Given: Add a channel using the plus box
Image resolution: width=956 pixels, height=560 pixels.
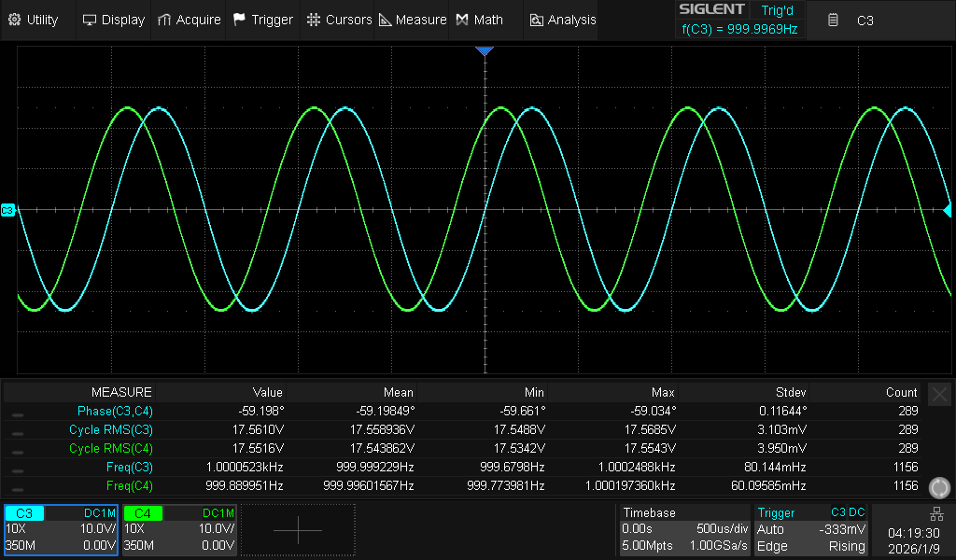Looking at the screenshot, I should point(298,529).
